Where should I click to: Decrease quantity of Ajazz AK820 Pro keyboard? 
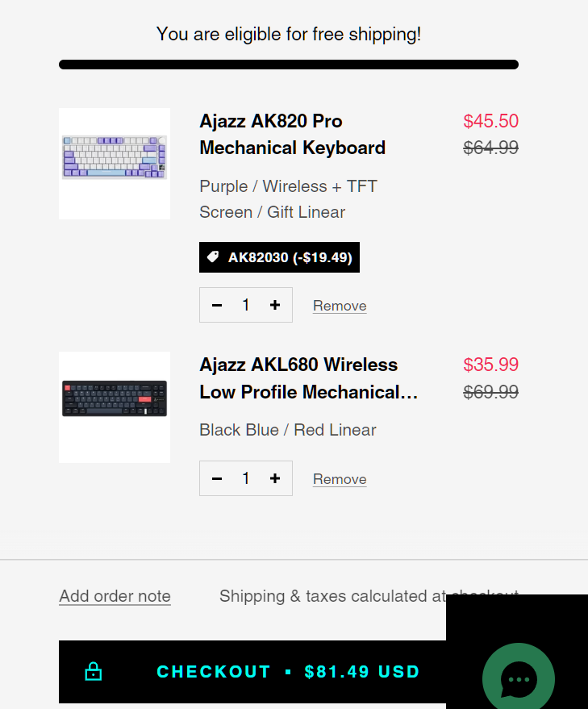pyautogui.click(x=217, y=305)
